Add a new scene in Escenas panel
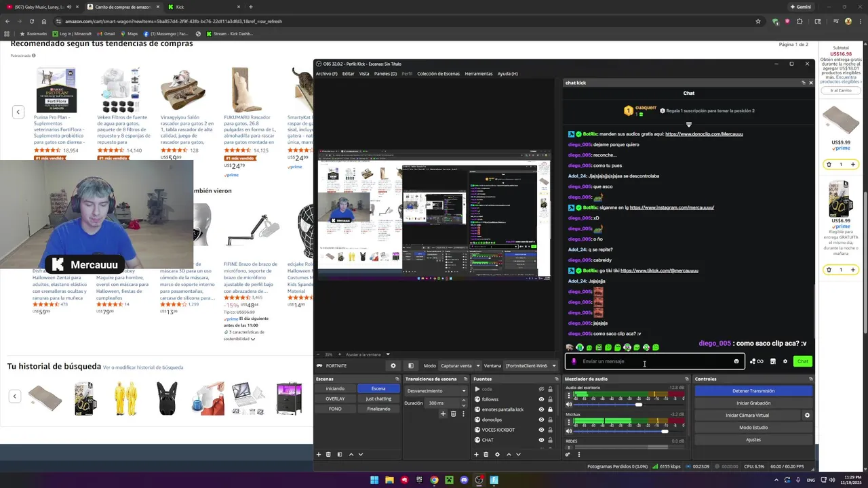 (319, 454)
